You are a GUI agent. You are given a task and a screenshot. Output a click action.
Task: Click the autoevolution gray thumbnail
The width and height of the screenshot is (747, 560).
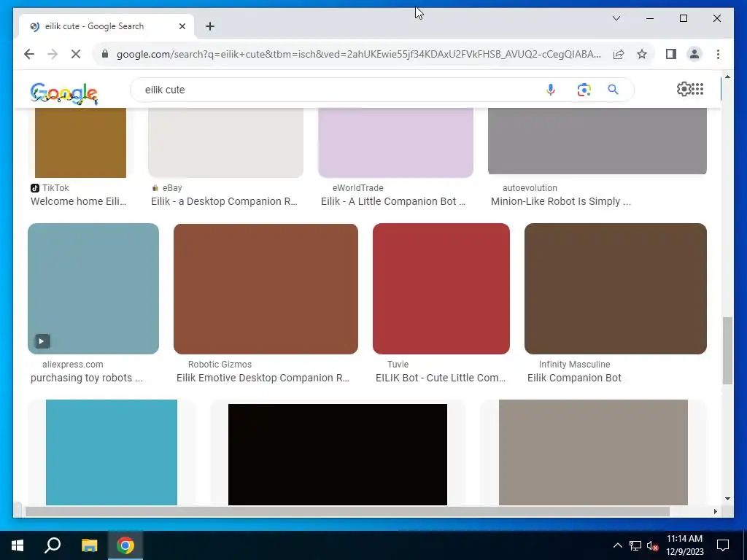point(597,141)
